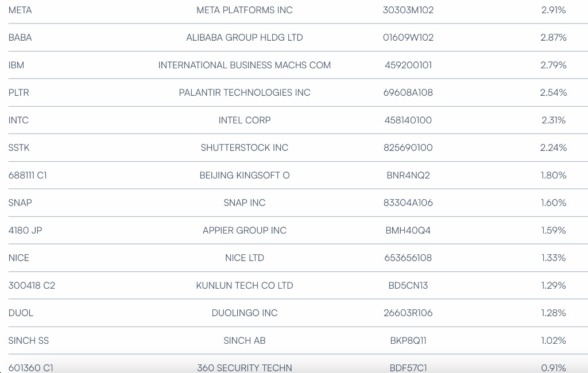Click the 4180 JP ticker
Image resolution: width=588 pixels, height=373 pixels.
(x=25, y=231)
